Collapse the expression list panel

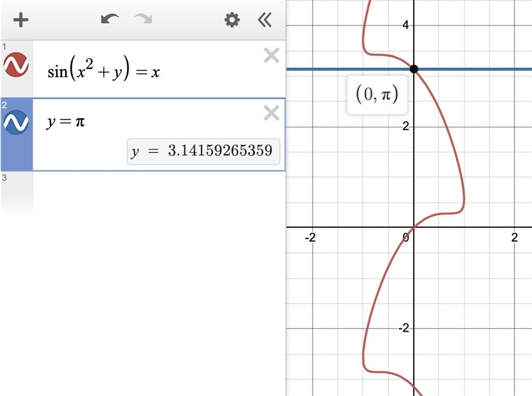coord(265,20)
